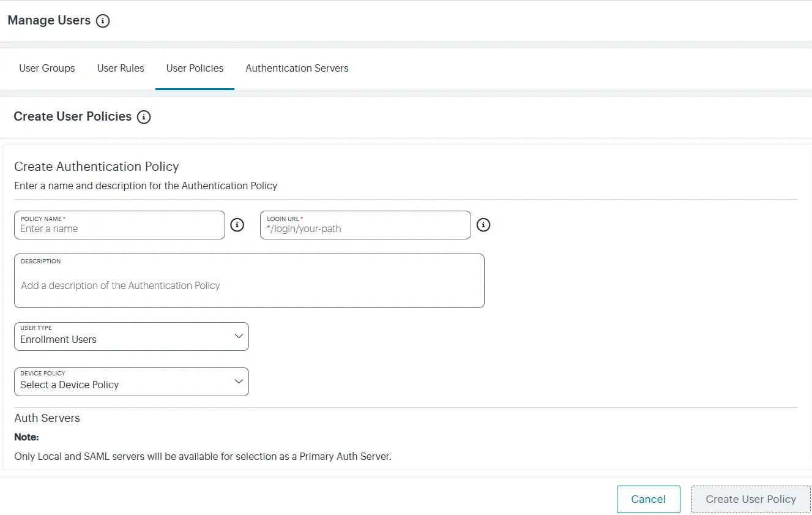812x515 pixels.
Task: Click the 'Only Local and SAML servers' note
Action: pos(203,457)
